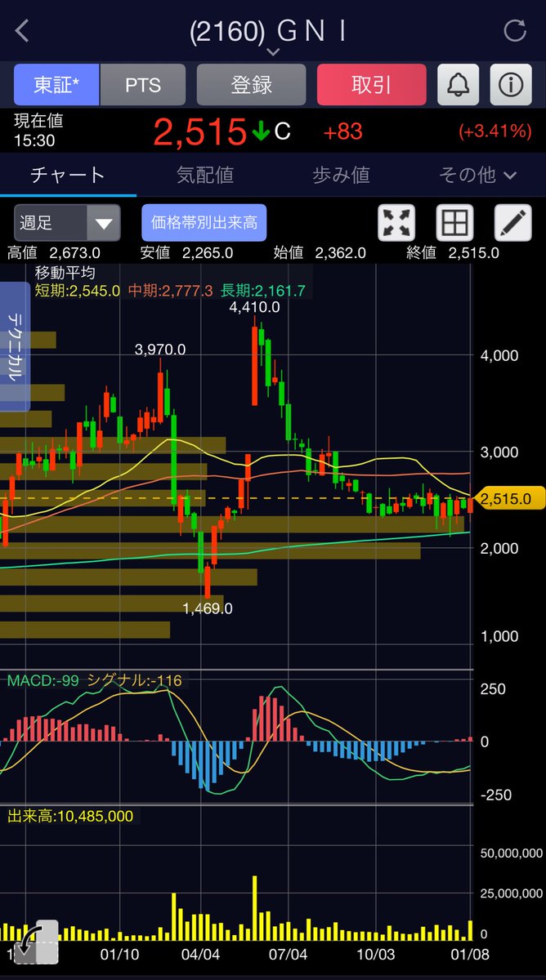Tap the 04/04 date axis label
The height and width of the screenshot is (980, 546).
(x=200, y=954)
